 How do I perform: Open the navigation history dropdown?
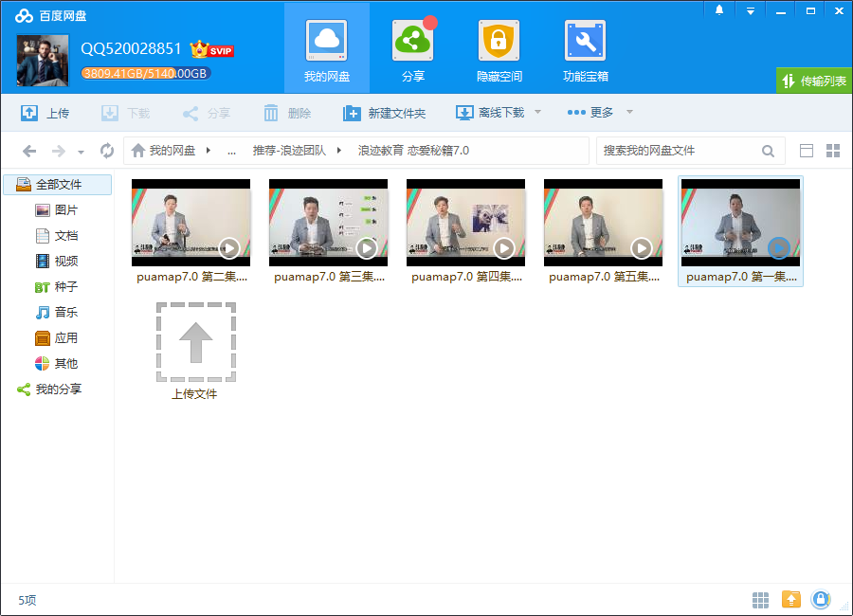pyautogui.click(x=81, y=152)
